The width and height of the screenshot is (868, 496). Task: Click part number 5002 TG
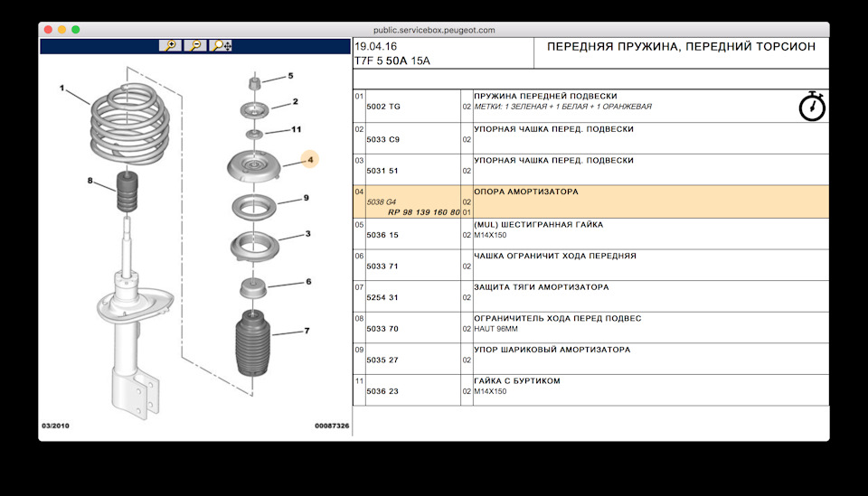[x=383, y=107]
